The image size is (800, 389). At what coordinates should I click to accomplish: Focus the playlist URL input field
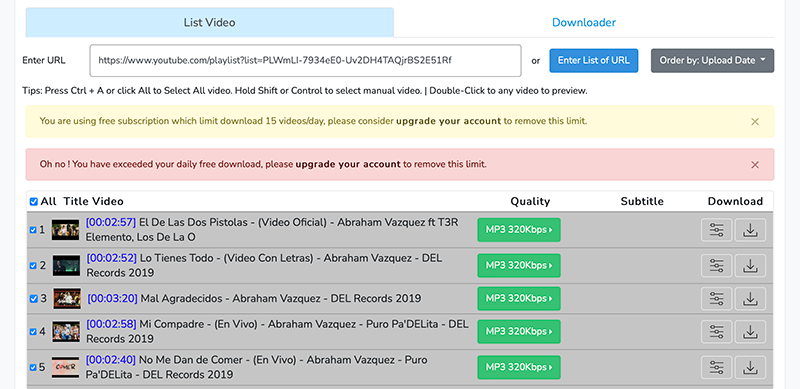point(306,61)
